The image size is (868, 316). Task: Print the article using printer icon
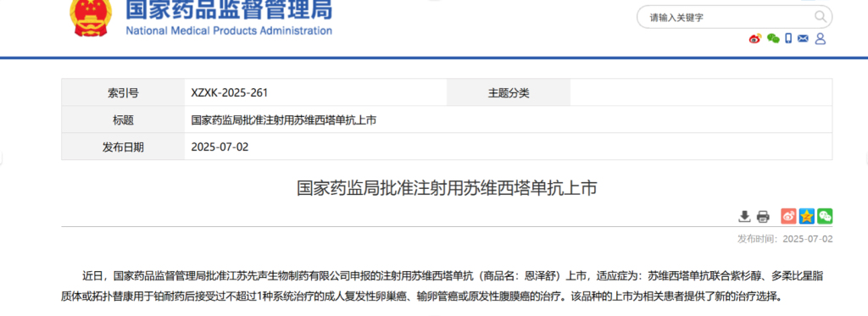763,216
